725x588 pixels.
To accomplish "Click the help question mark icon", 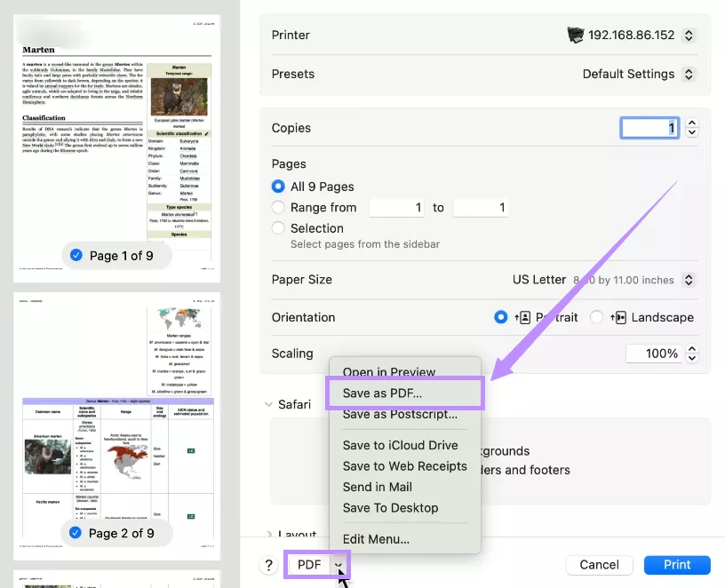I will pyautogui.click(x=268, y=565).
